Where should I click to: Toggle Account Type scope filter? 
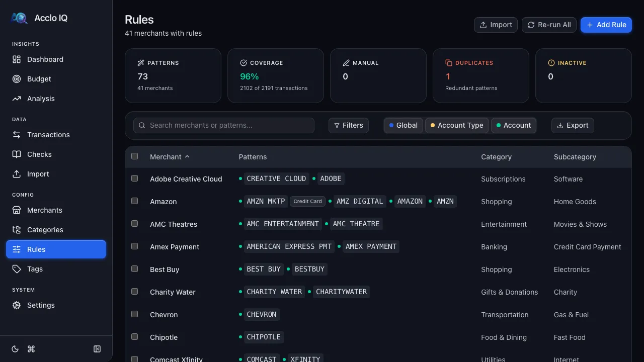pos(457,125)
